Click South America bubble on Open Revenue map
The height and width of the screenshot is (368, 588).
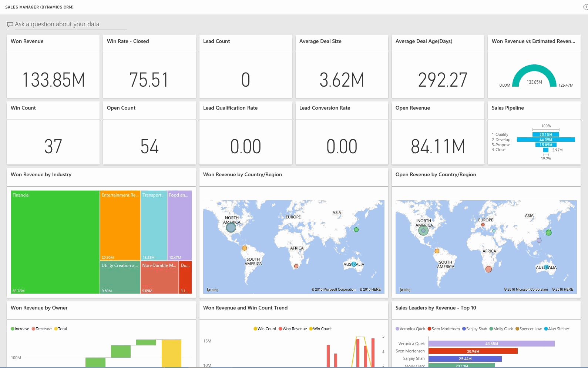(x=437, y=251)
